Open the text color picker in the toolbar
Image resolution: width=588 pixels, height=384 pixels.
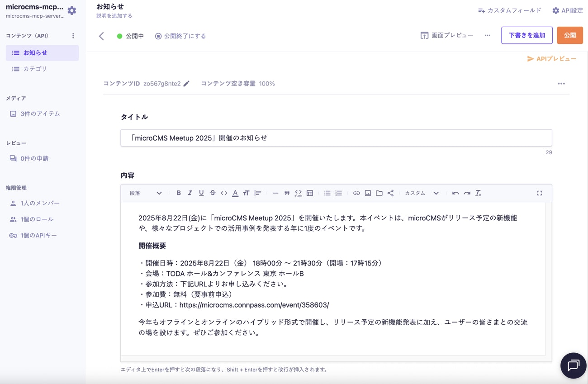coord(235,193)
